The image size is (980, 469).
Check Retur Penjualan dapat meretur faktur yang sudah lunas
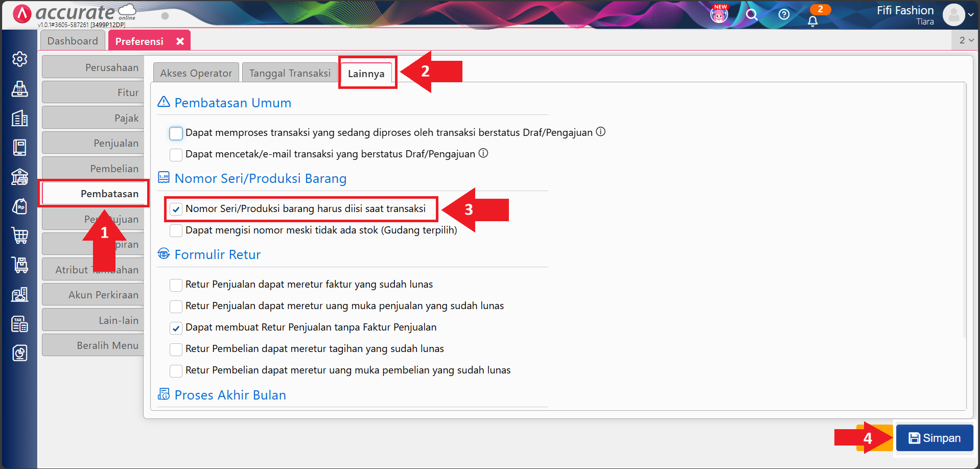pyautogui.click(x=176, y=285)
